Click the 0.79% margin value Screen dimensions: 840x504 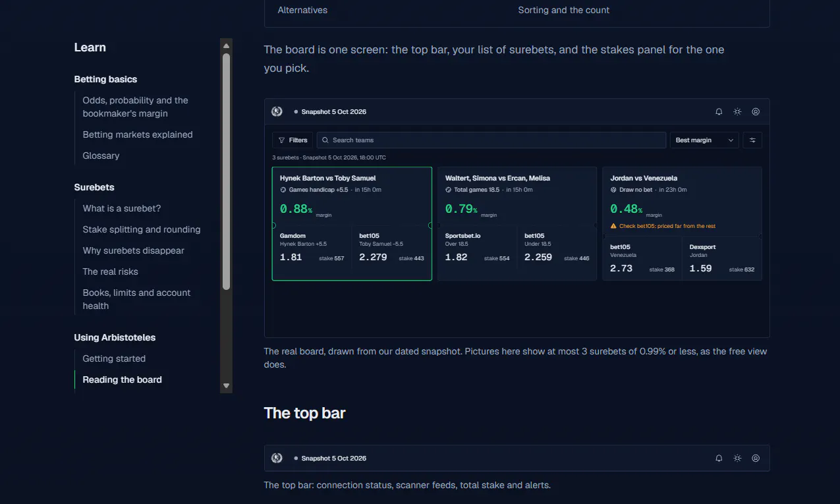click(461, 209)
